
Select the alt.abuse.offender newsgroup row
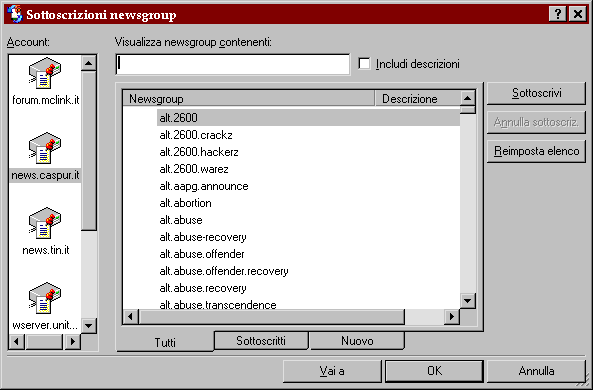click(x=202, y=254)
